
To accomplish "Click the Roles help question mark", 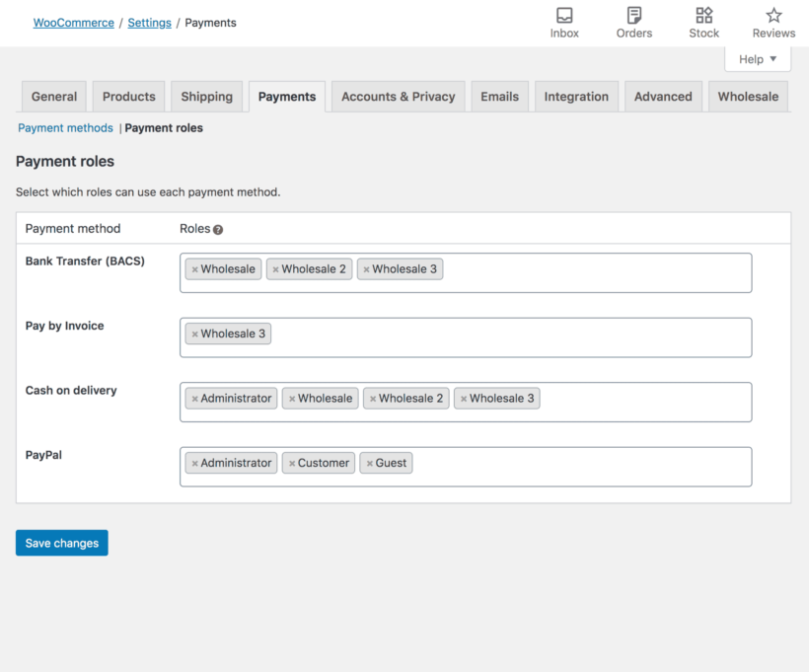I will pos(216,228).
